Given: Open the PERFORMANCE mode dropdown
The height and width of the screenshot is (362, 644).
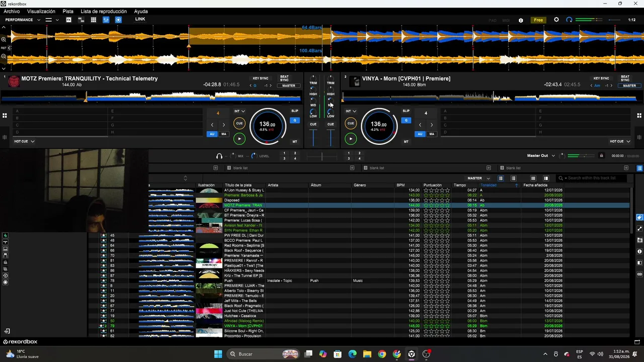Looking at the screenshot, I should [x=23, y=20].
